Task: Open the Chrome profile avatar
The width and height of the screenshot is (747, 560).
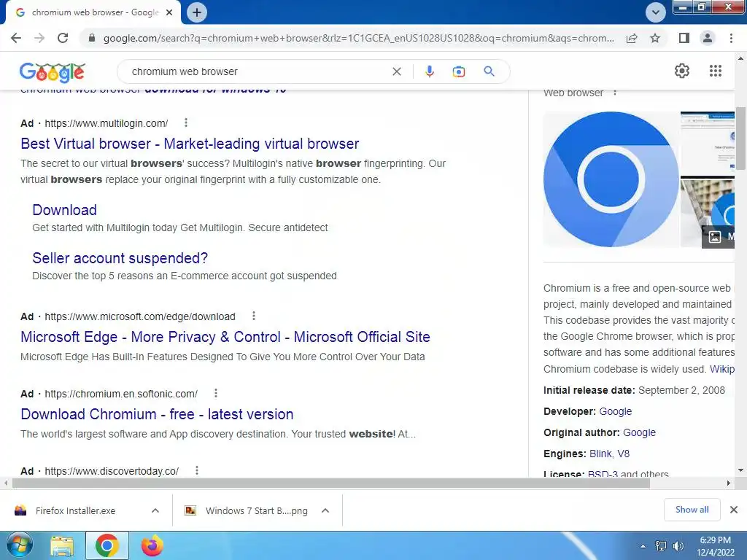Action: click(x=708, y=38)
